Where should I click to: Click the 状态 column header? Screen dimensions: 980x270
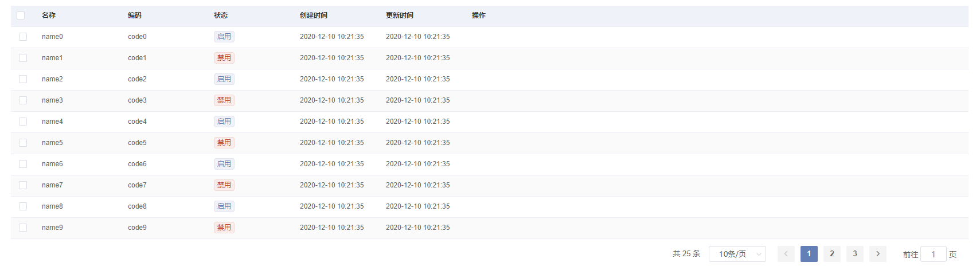pos(221,15)
